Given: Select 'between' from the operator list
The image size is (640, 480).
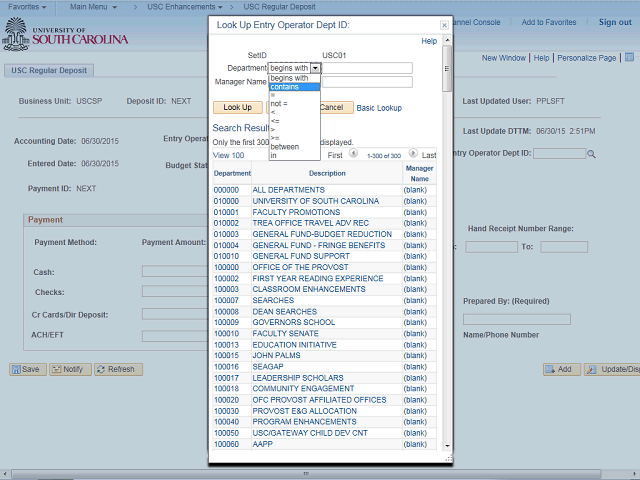Looking at the screenshot, I should pos(286,146).
